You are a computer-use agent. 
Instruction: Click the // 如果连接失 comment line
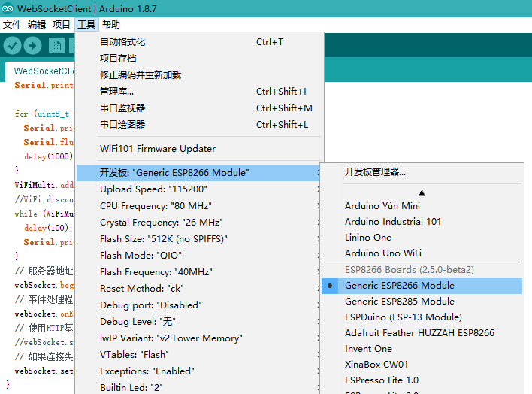point(44,356)
